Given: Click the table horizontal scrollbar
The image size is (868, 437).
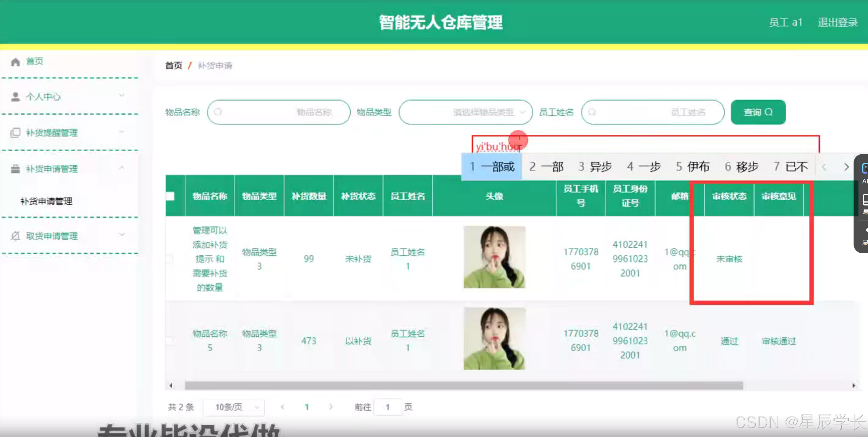Looking at the screenshot, I should (463, 385).
